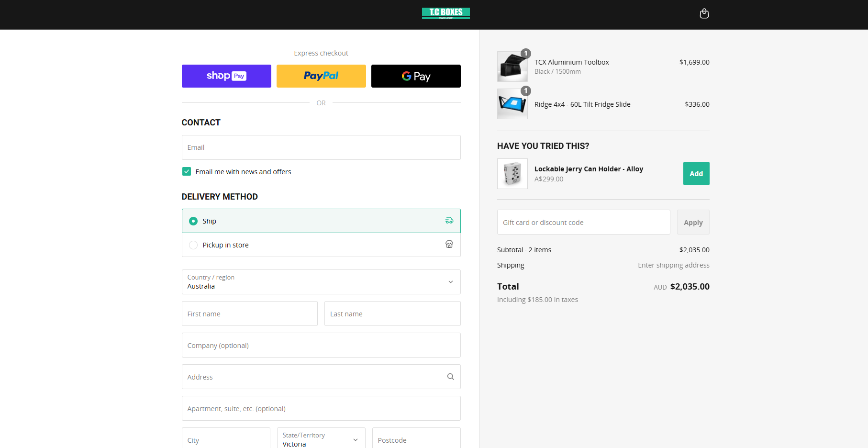Pay with PayPal

point(321,76)
